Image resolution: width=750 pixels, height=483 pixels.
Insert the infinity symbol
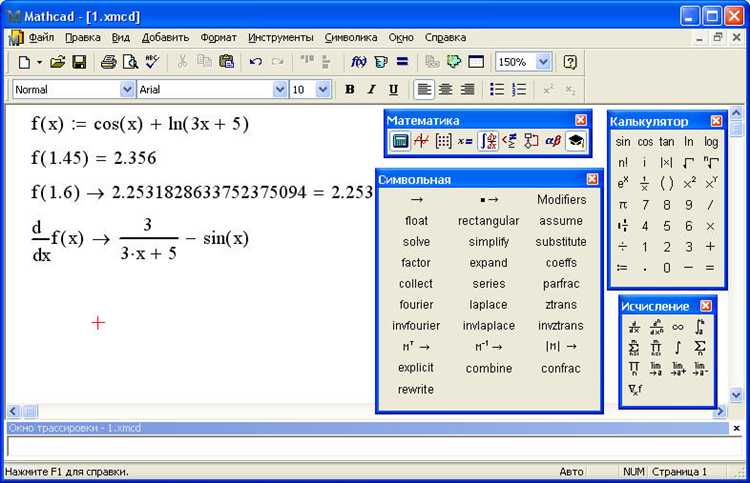tap(678, 327)
